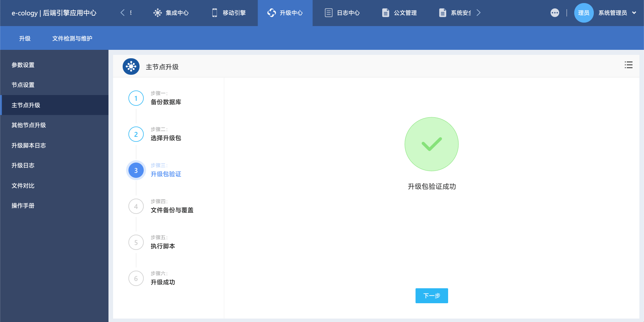Select the 文件检测与维护 sub-tab
Viewport: 644px width, 322px height.
point(72,38)
